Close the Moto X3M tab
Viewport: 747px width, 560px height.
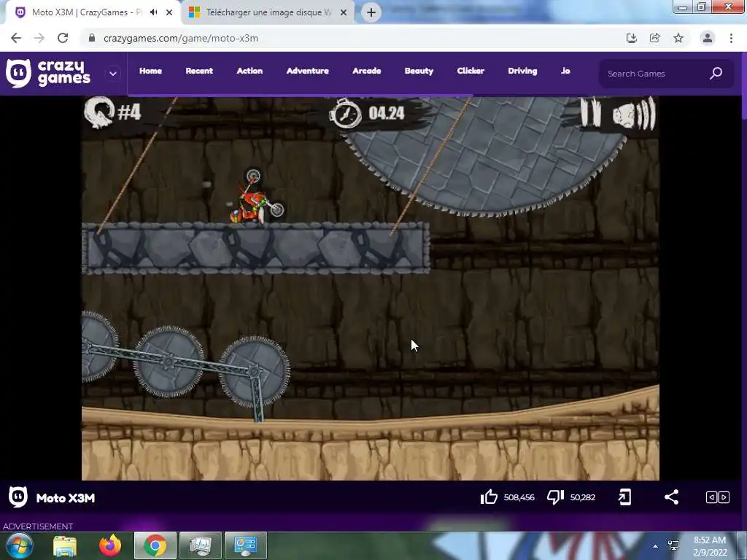(x=169, y=12)
